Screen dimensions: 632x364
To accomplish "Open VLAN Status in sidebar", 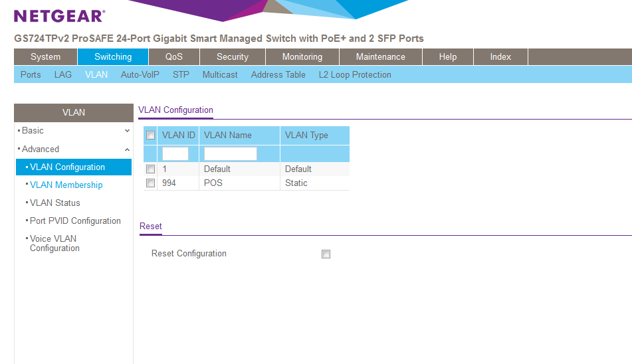I will [x=54, y=203].
